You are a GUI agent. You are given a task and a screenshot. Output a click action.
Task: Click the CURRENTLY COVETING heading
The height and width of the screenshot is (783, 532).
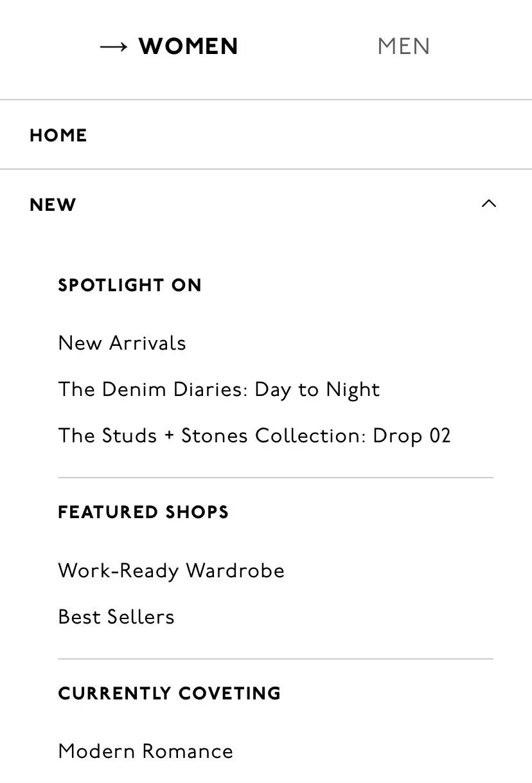click(170, 694)
